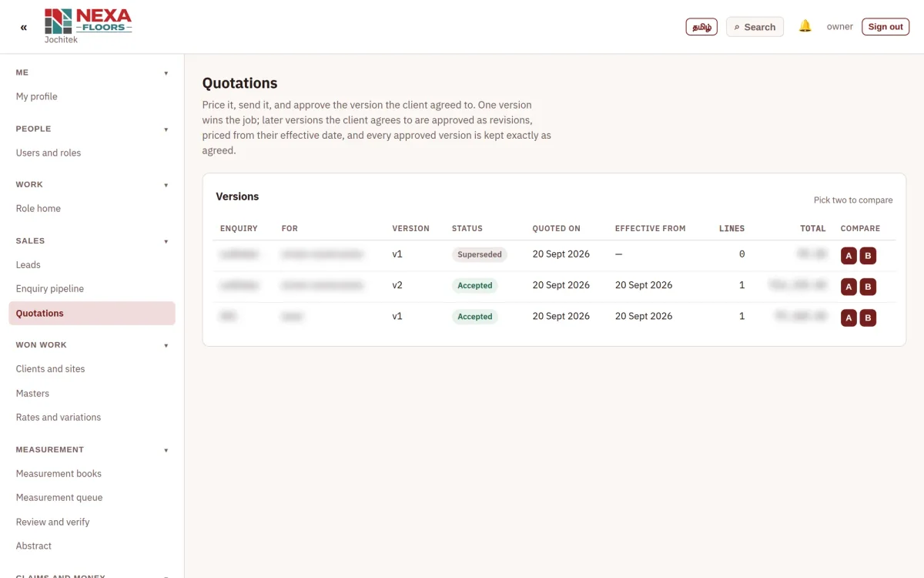This screenshot has height=578, width=924.
Task: Select Quotations in the sidebar
Action: (x=92, y=313)
